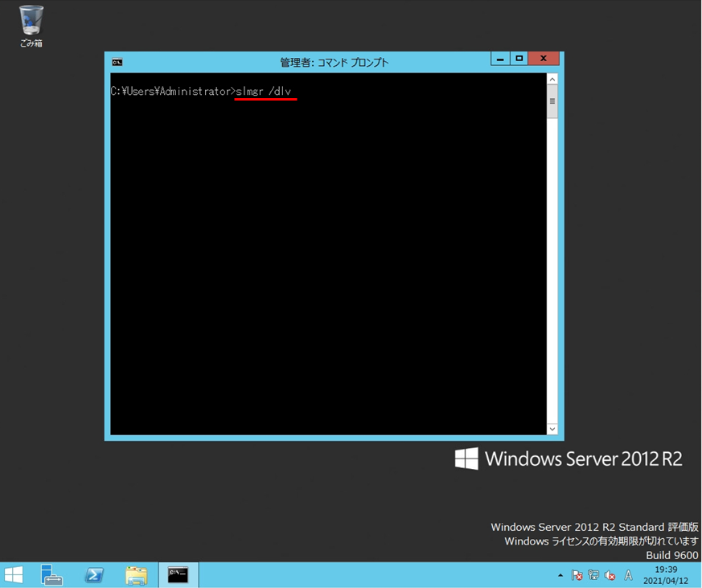Maximize the Command Prompt window

click(x=519, y=59)
